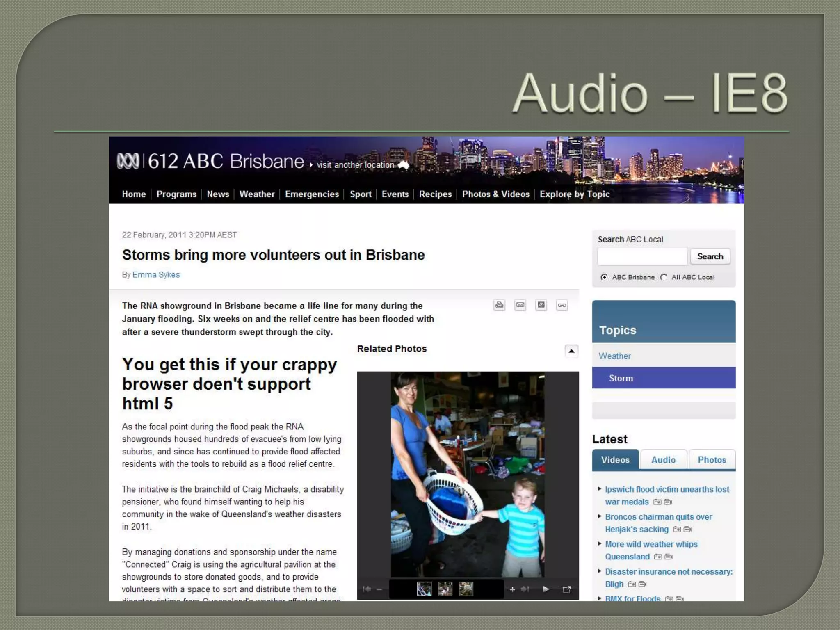
Task: Expand the Ipswich flood victim story arrow
Action: click(x=600, y=489)
